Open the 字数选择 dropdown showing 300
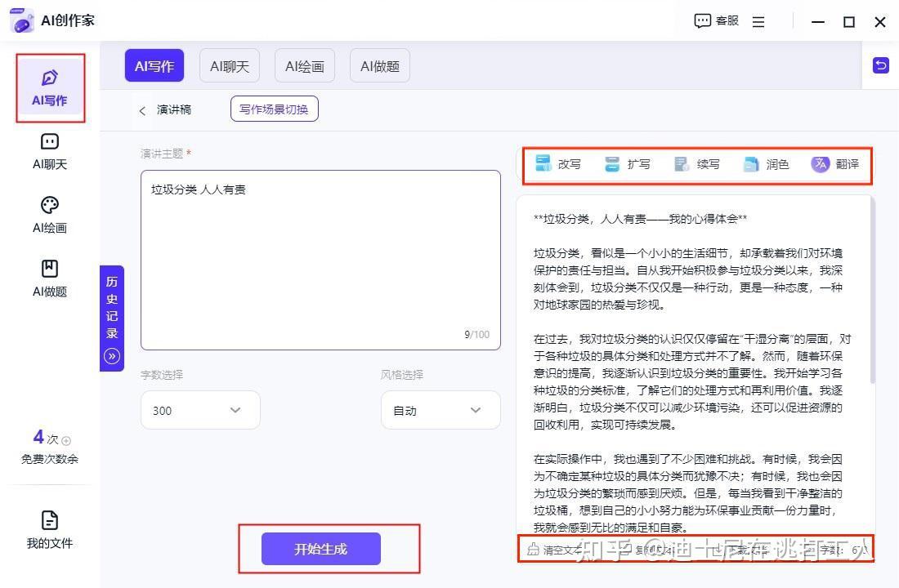This screenshot has height=588, width=899. (x=200, y=410)
